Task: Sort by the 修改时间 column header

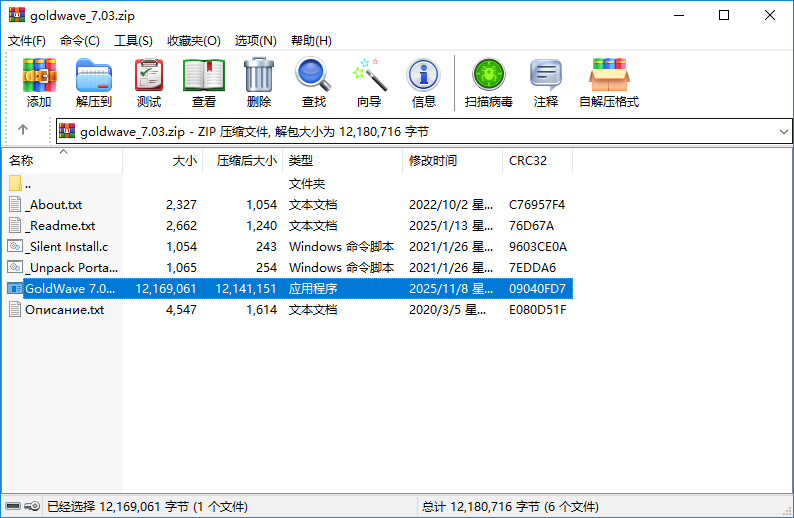Action: click(x=453, y=161)
